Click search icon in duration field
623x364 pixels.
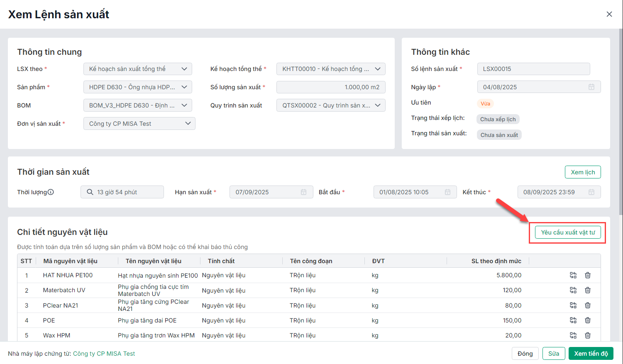[90, 192]
